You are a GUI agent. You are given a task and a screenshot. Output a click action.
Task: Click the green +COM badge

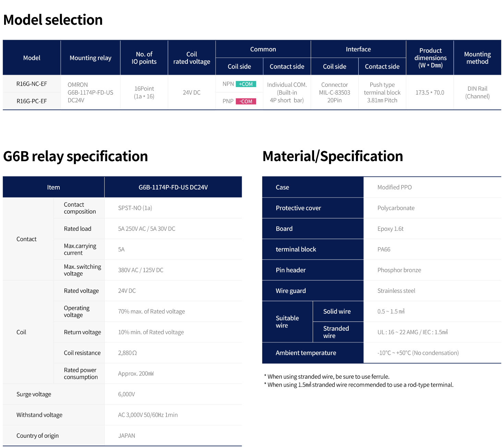(x=246, y=84)
